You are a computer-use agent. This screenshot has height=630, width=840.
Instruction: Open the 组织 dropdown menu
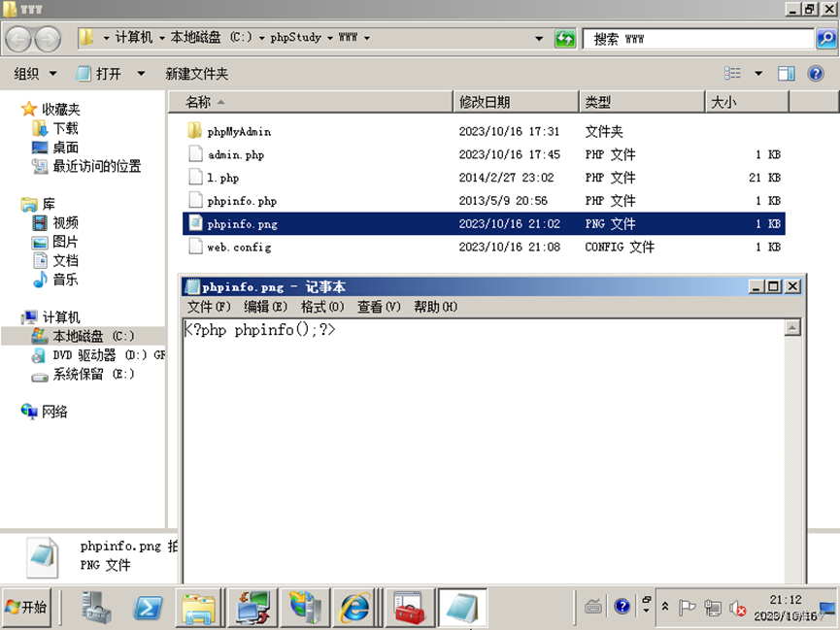pyautogui.click(x=35, y=74)
